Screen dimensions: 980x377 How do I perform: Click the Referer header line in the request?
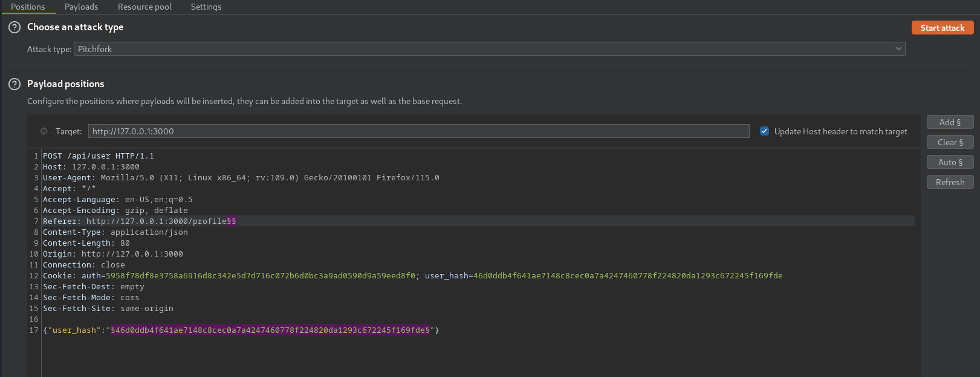point(139,221)
